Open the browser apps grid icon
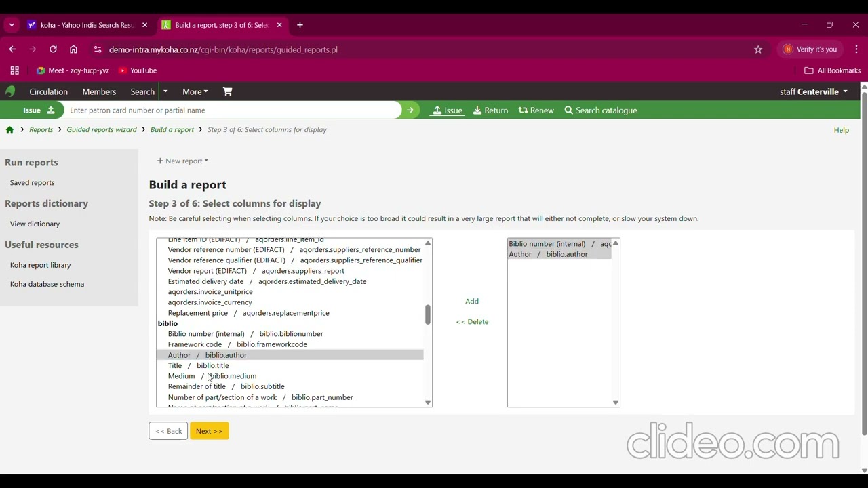 (14, 70)
